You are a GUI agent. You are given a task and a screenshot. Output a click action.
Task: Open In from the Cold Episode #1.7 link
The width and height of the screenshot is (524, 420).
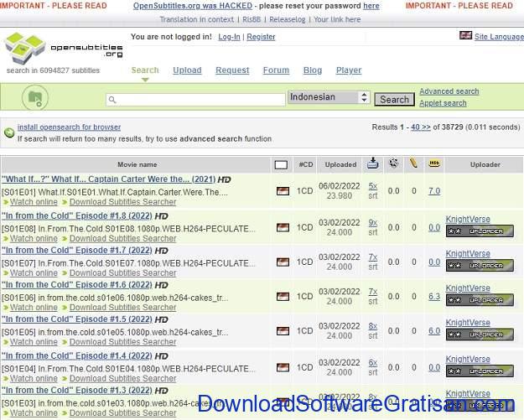click(x=77, y=251)
